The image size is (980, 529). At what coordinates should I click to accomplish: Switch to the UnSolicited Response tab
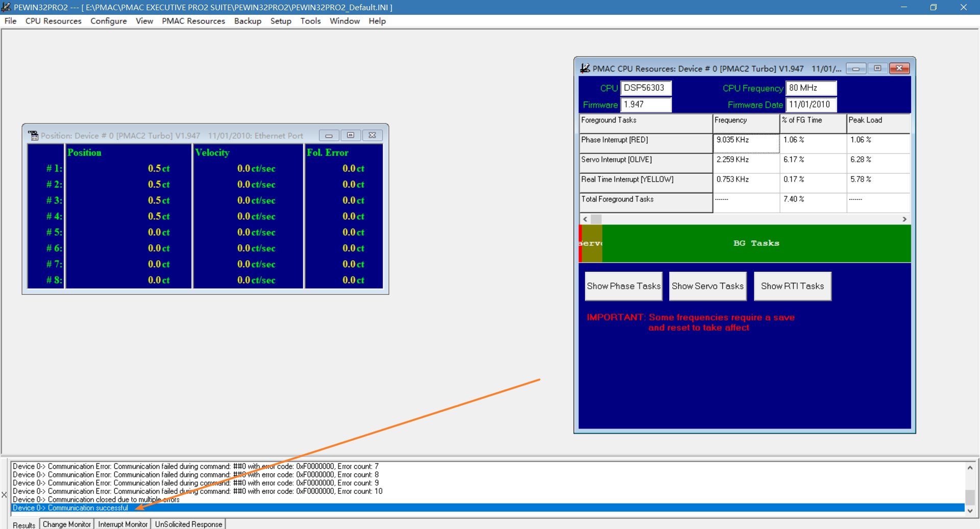(x=188, y=524)
